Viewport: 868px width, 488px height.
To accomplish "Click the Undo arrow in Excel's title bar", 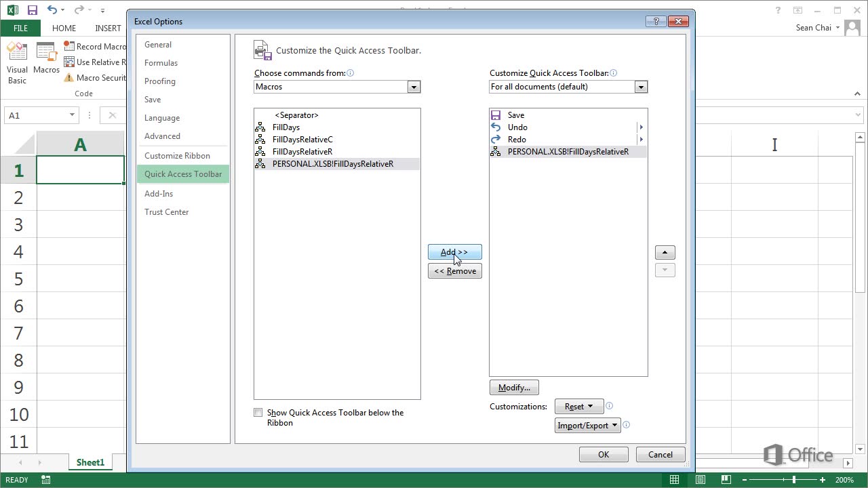I will tap(52, 10).
